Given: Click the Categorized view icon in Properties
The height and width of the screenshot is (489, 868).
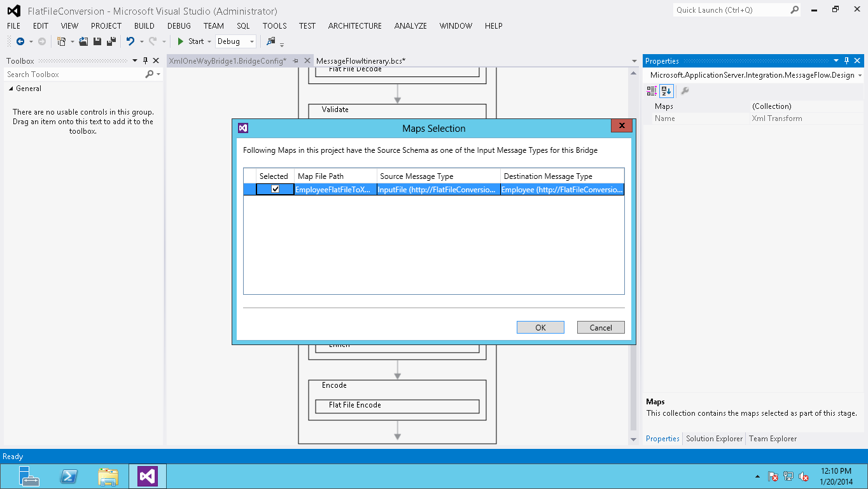Looking at the screenshot, I should coord(652,90).
